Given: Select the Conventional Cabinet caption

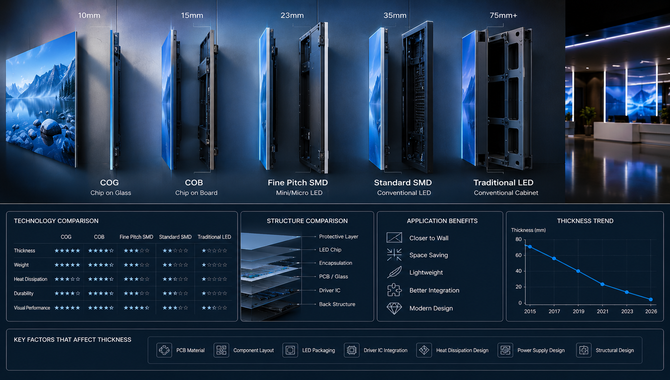Looking at the screenshot, I should (x=506, y=193).
